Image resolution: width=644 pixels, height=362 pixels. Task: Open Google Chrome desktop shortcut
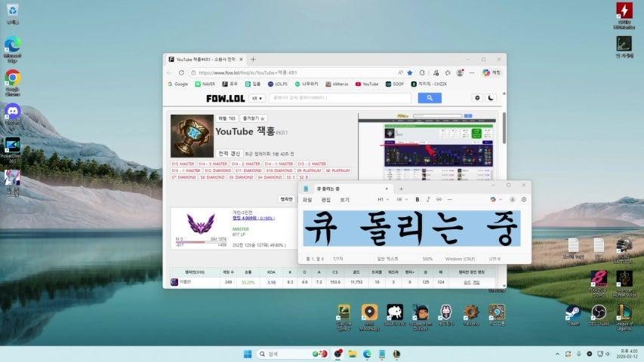13,82
